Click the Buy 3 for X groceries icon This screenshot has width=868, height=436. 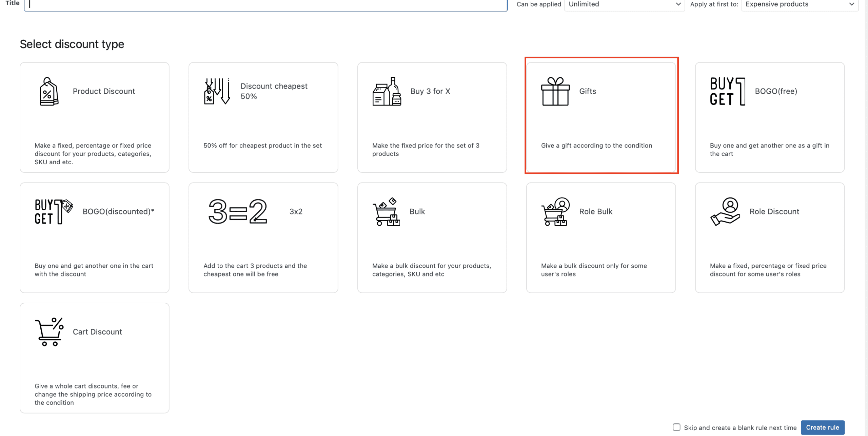[387, 91]
